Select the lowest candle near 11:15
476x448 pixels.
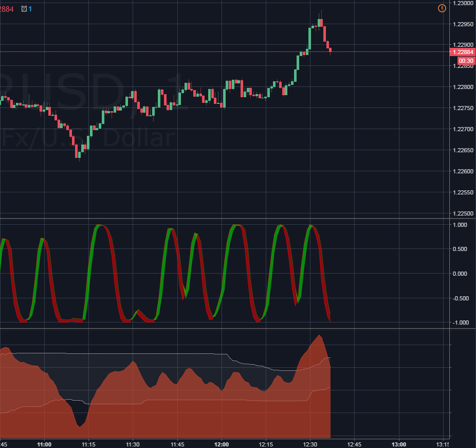click(80, 154)
